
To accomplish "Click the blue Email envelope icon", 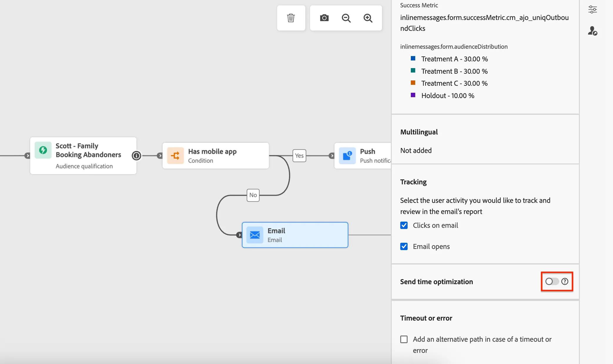I will click(x=255, y=235).
